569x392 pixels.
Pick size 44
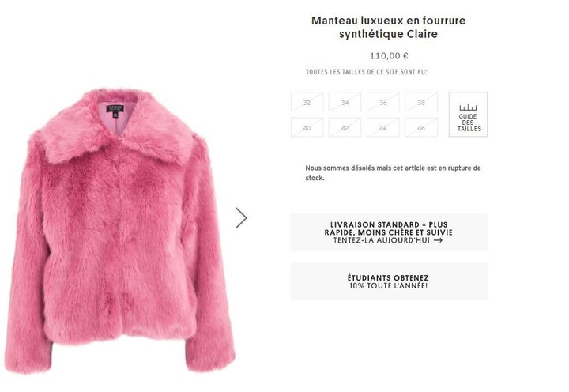[x=382, y=127]
